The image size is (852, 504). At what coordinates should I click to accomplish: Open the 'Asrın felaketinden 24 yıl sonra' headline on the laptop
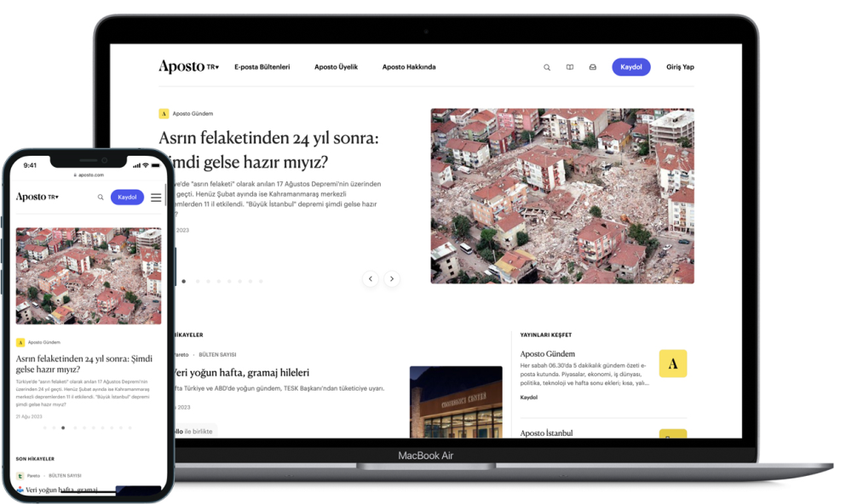click(x=268, y=150)
